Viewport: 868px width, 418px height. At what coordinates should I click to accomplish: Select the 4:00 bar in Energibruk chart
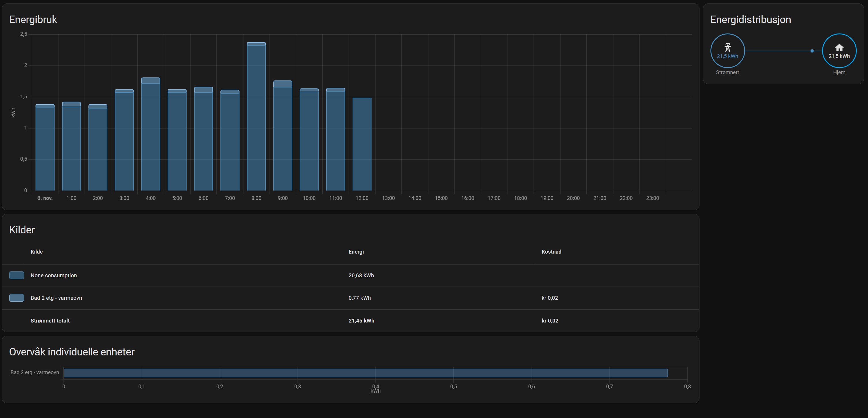[151, 134]
